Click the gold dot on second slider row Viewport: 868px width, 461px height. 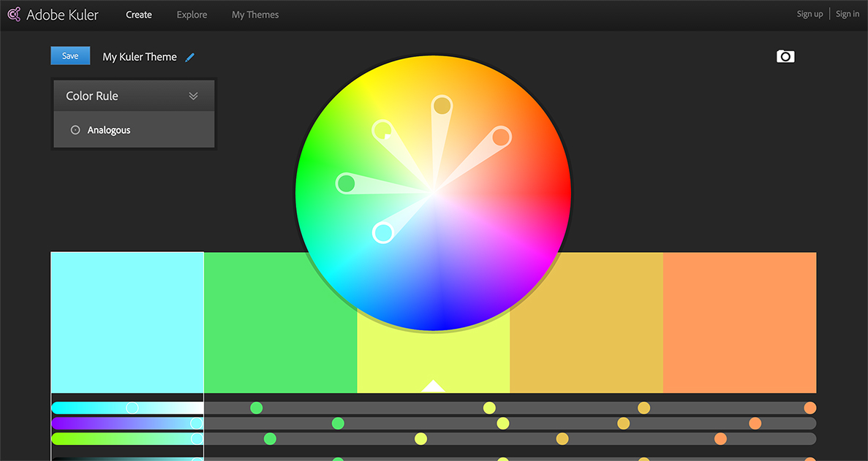click(624, 424)
